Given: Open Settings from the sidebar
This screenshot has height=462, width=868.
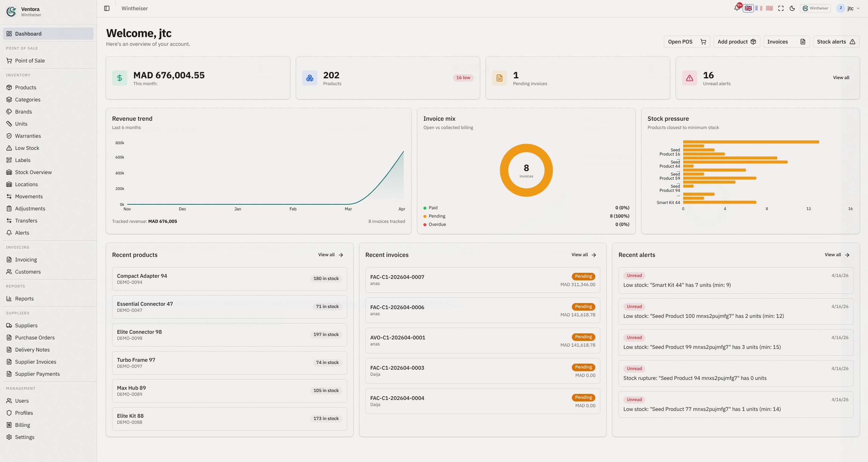Looking at the screenshot, I should [25, 437].
